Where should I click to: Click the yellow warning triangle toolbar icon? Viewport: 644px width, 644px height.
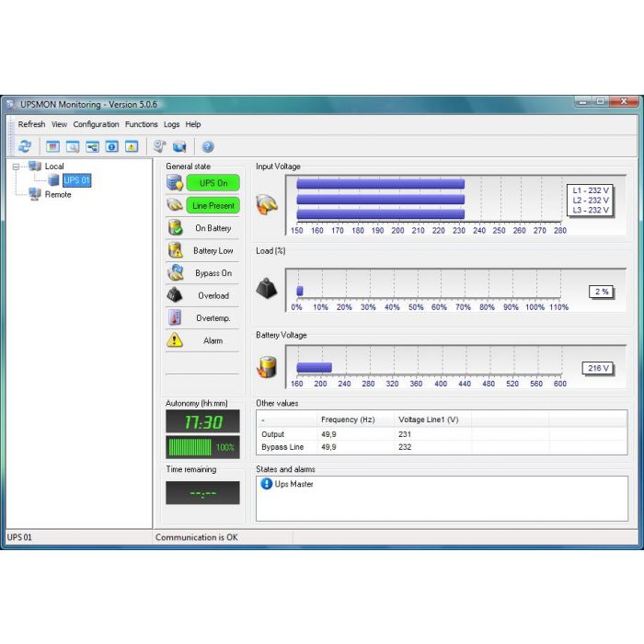tap(132, 146)
